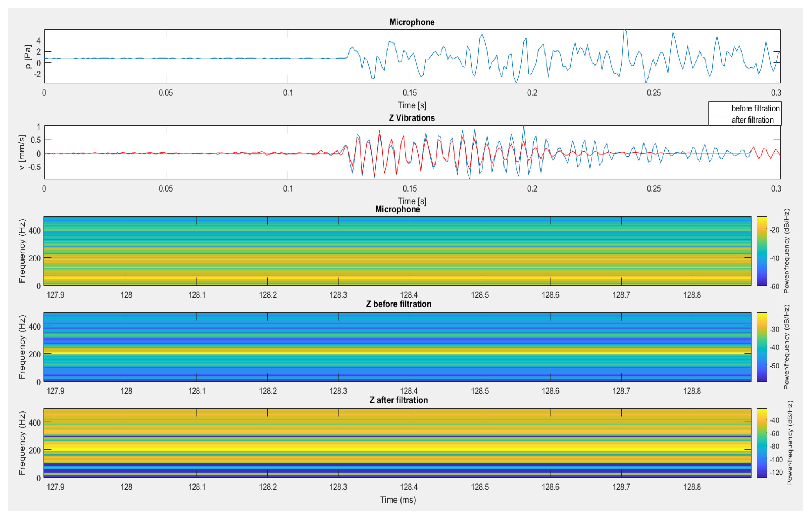Click the 'Z Vibrations' plot title

tap(412, 118)
